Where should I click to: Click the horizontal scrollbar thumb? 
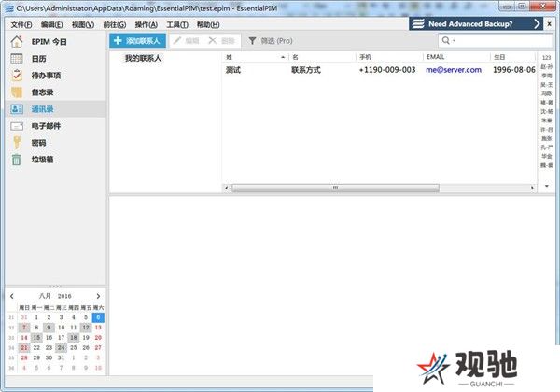click(x=335, y=188)
